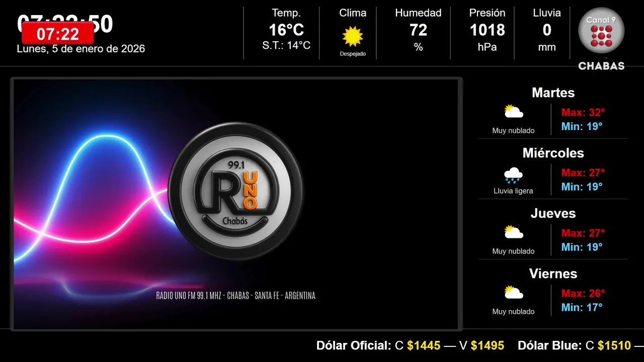Screen dimensions: 644x362
Task: Click the Despejado caption
Action: [x=353, y=54]
